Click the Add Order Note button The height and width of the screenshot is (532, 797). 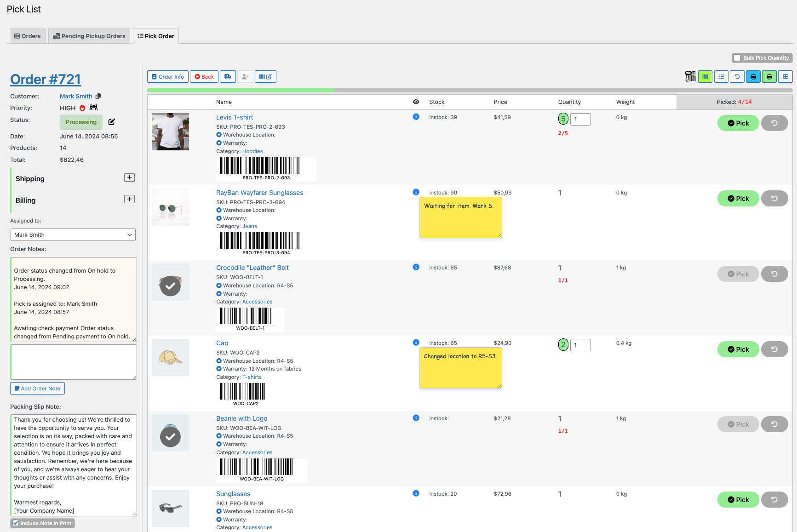coord(37,388)
